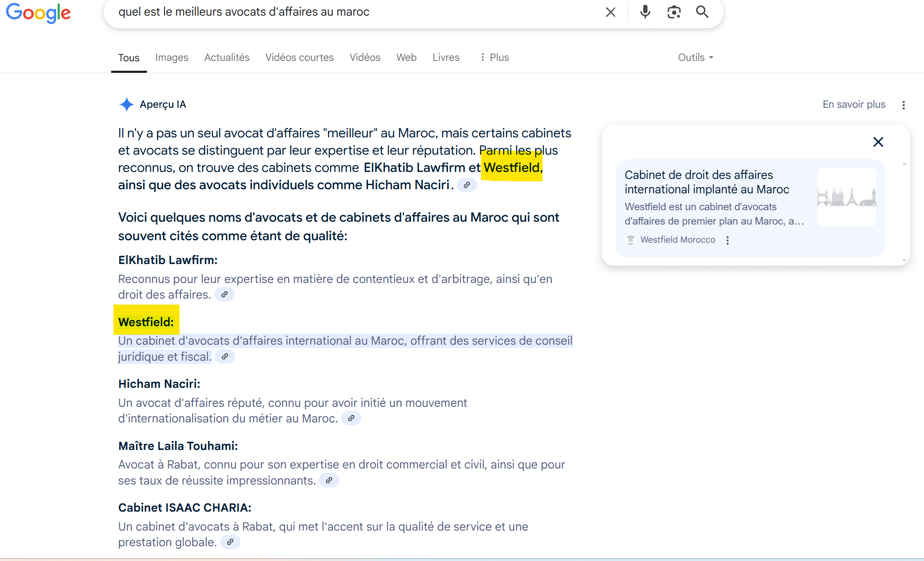Click scroll-up arrow of source panel

(904, 165)
